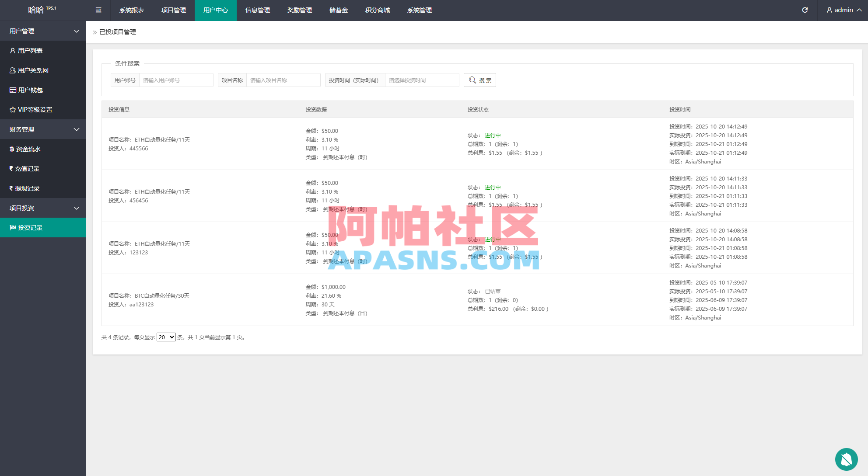Open 资金流水 funds flow icon
868x476 pixels.
coord(12,149)
